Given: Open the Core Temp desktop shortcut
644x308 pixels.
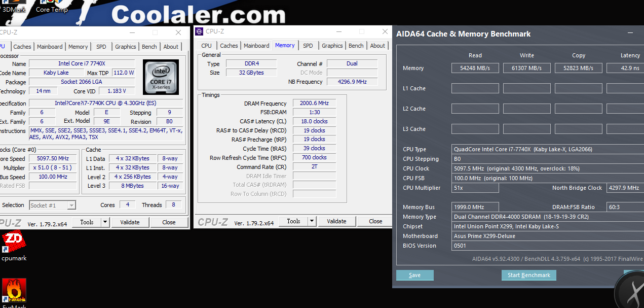Looking at the screenshot, I should click(52, 7).
